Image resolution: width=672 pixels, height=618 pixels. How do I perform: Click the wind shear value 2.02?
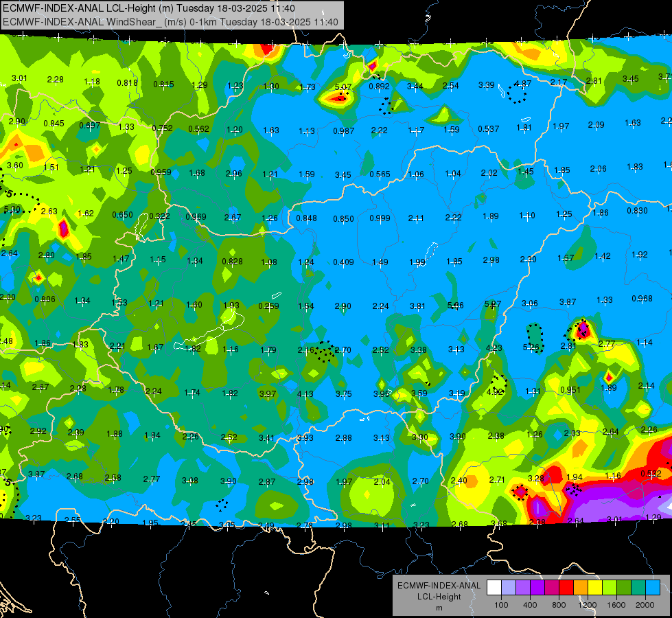pos(489,173)
